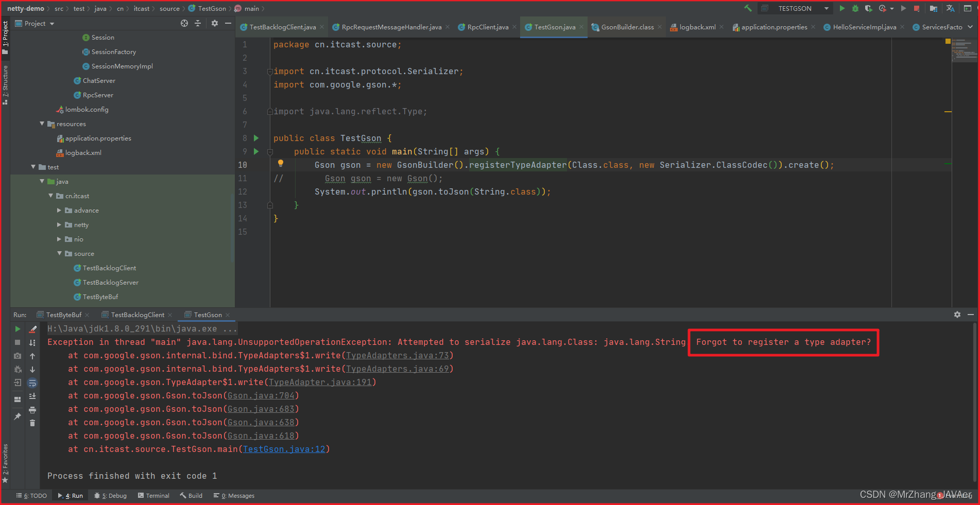Pin the Run tab
Screen dimensions: 980x505
[18, 416]
